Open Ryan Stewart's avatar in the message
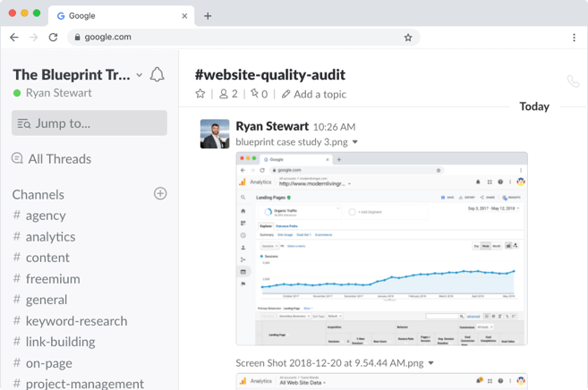This screenshot has height=390, width=588. tap(215, 134)
